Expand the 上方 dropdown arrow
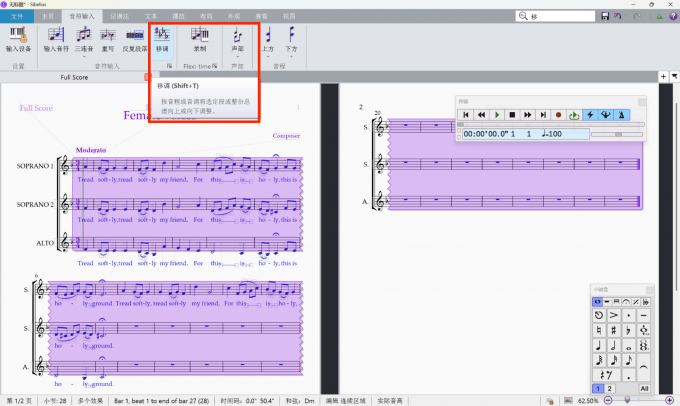680x406 pixels. (268, 56)
